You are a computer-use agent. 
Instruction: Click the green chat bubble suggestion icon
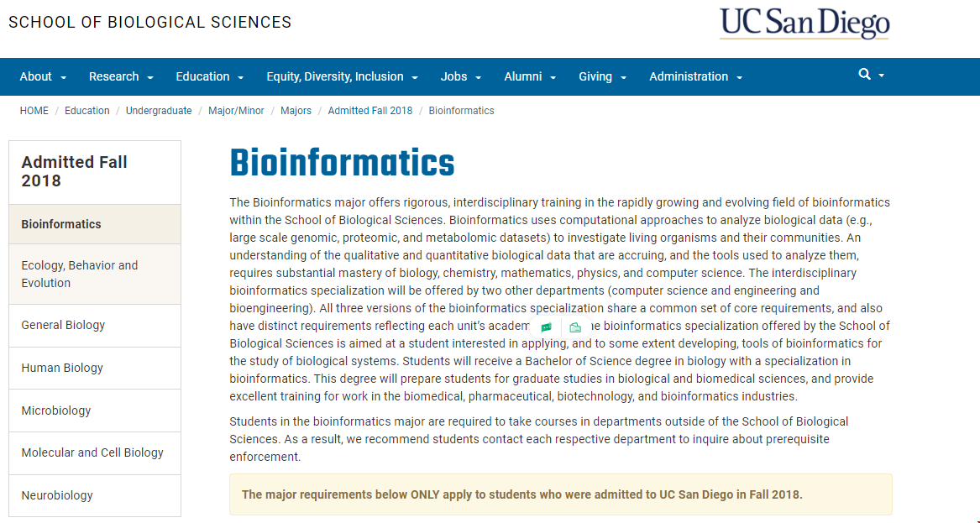pyautogui.click(x=546, y=327)
